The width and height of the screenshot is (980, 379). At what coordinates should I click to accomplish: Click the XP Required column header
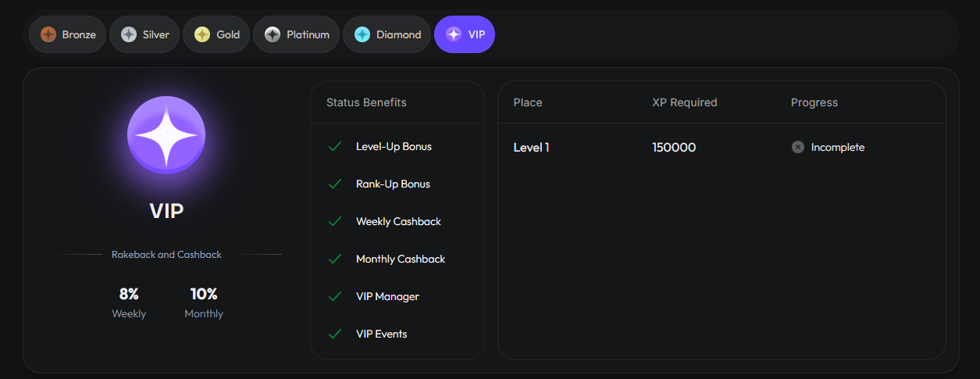(x=684, y=102)
